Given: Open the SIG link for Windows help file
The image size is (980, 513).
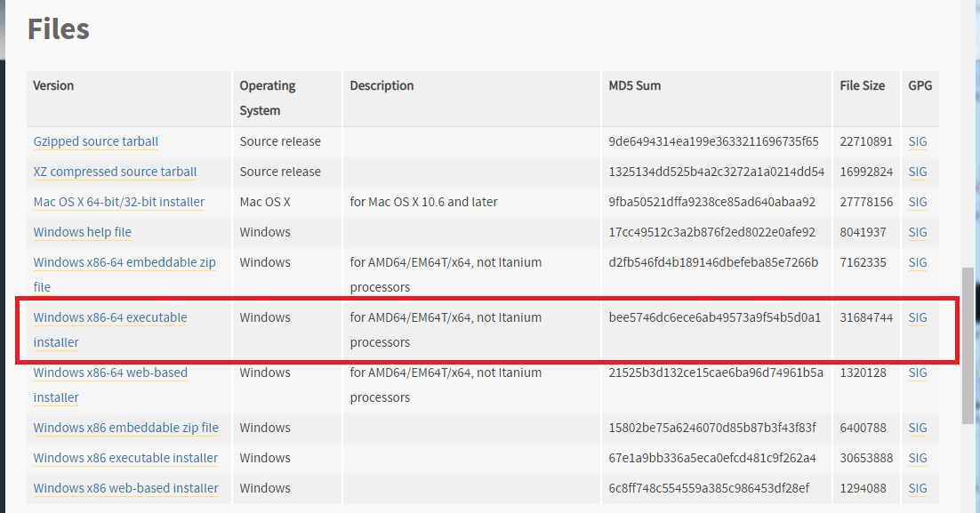Looking at the screenshot, I should [x=918, y=232].
